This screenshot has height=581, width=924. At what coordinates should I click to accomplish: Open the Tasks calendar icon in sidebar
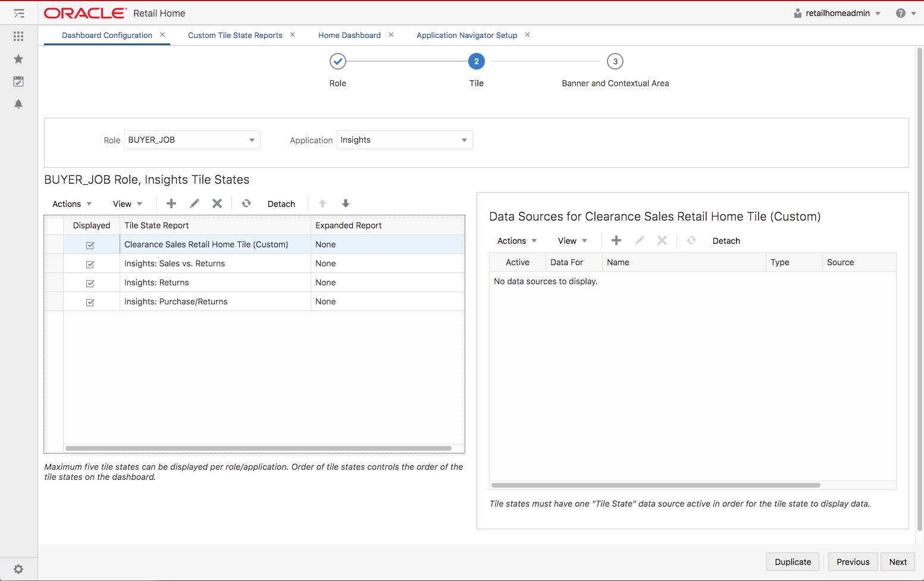coord(18,81)
